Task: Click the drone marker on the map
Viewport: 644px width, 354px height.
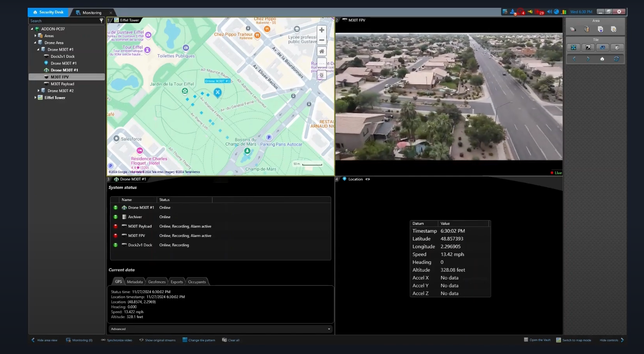Action: coord(218,92)
